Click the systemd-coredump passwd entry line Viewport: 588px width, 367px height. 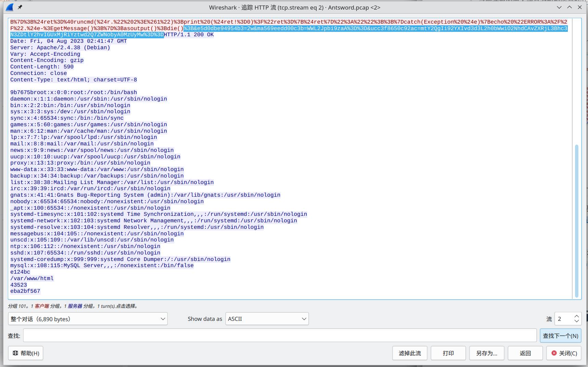point(120,259)
